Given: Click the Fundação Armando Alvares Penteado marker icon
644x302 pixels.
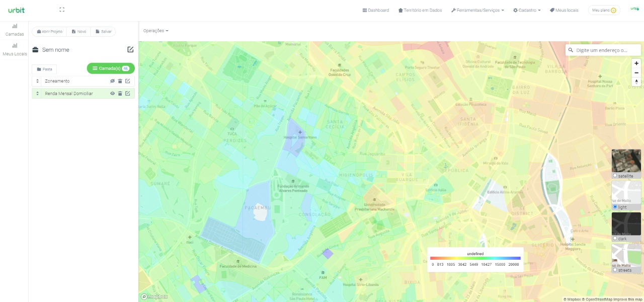Looking at the screenshot, I should point(293,181).
